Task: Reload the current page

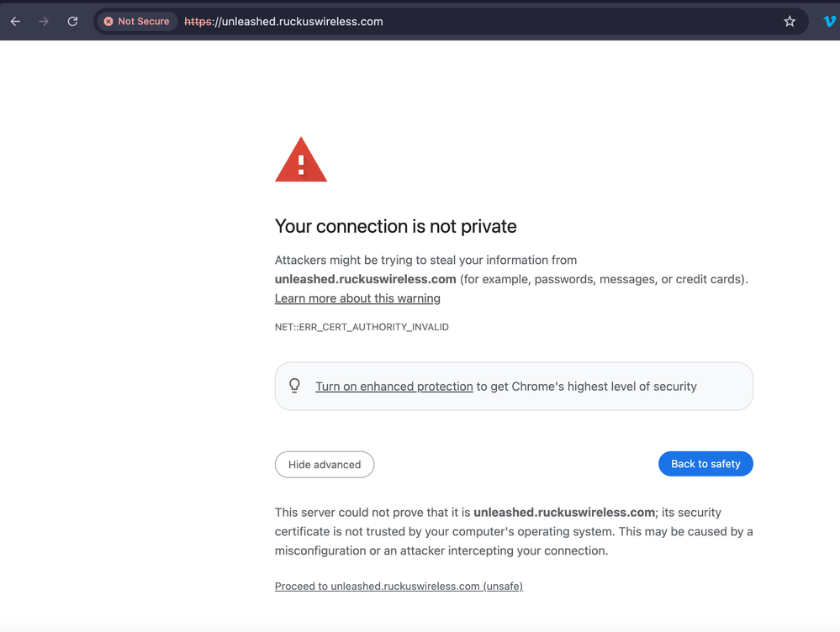Action: tap(73, 21)
